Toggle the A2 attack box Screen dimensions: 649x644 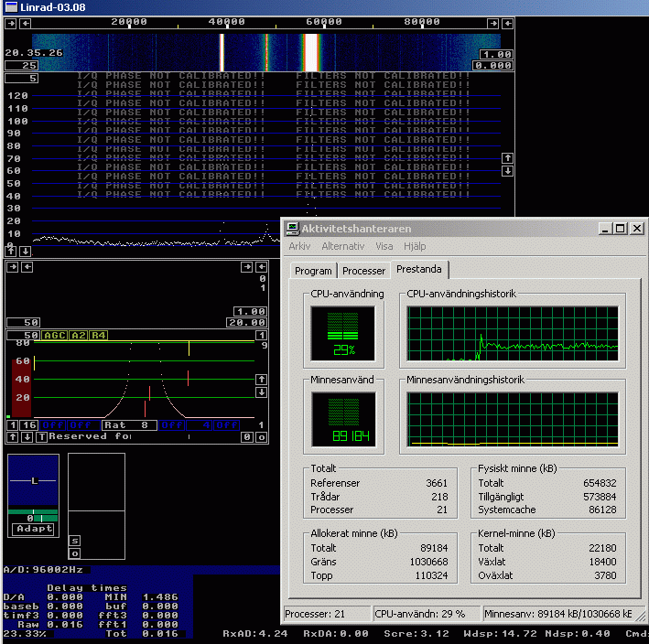coord(79,335)
